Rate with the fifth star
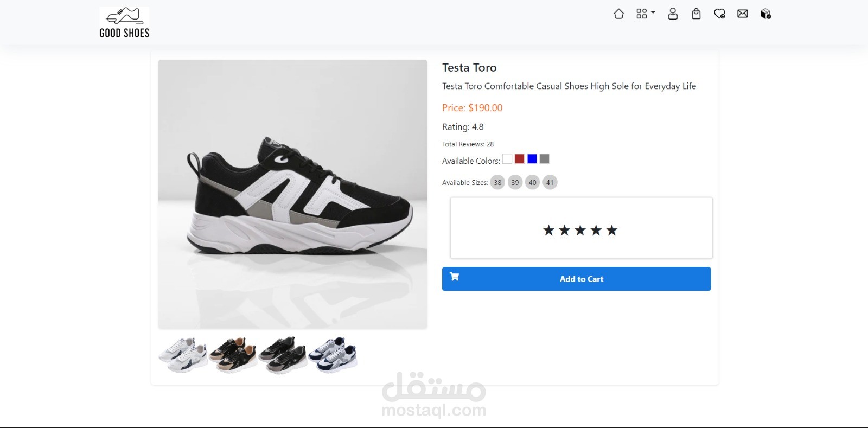This screenshot has width=868, height=428. click(612, 231)
